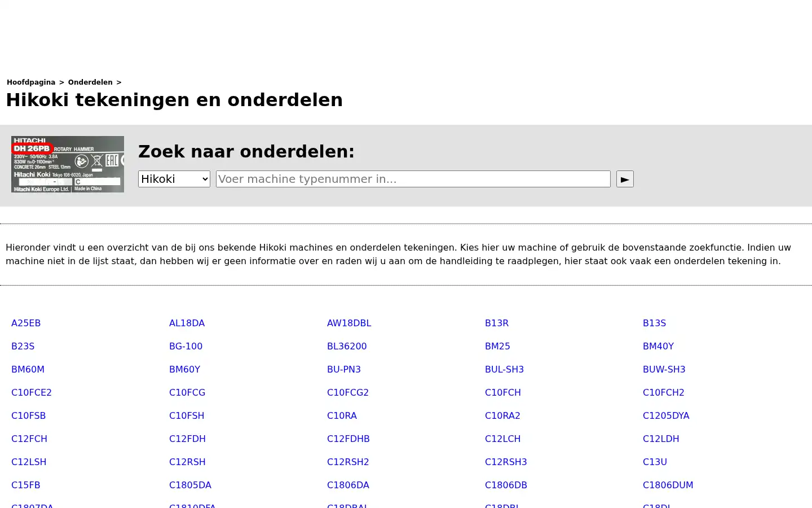Image resolution: width=812 pixels, height=508 pixels.
Task: Open the C10FSB machine link
Action: pyautogui.click(x=28, y=416)
